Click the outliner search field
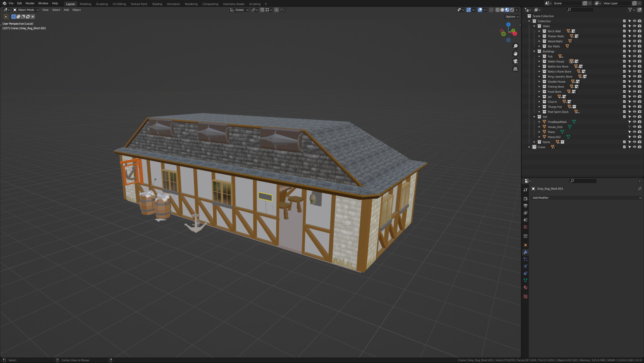644x363 pixels. coord(580,10)
